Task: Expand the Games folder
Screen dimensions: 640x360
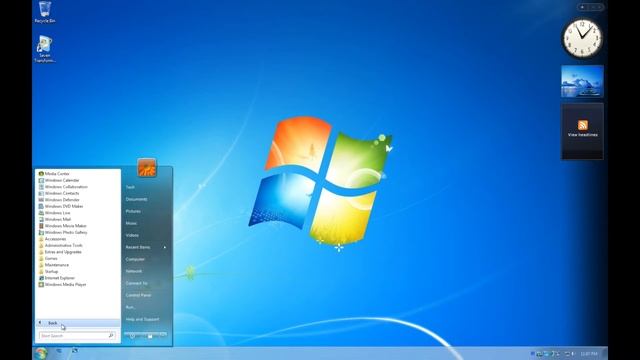Action: click(x=48, y=258)
